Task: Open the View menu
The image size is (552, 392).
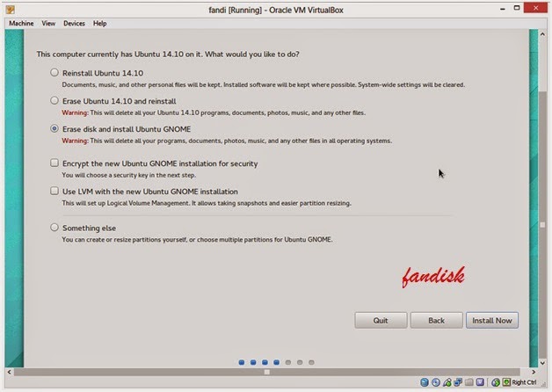Action: coord(48,23)
